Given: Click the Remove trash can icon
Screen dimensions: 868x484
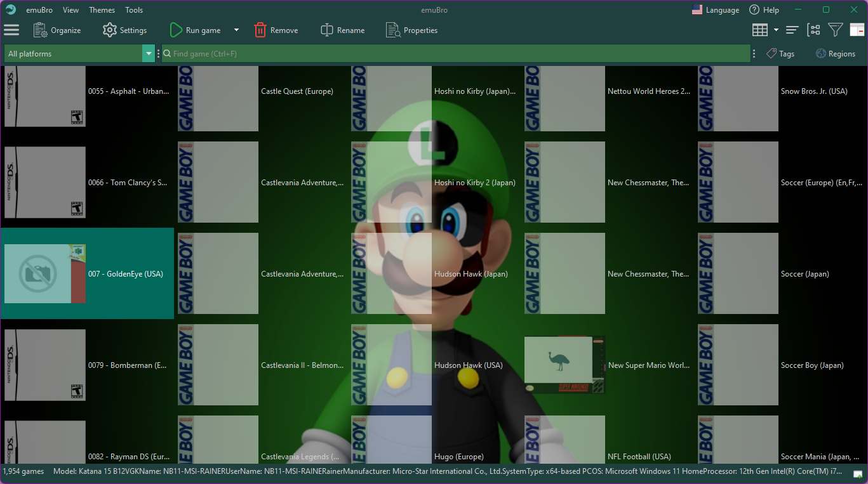Looking at the screenshot, I should [260, 30].
